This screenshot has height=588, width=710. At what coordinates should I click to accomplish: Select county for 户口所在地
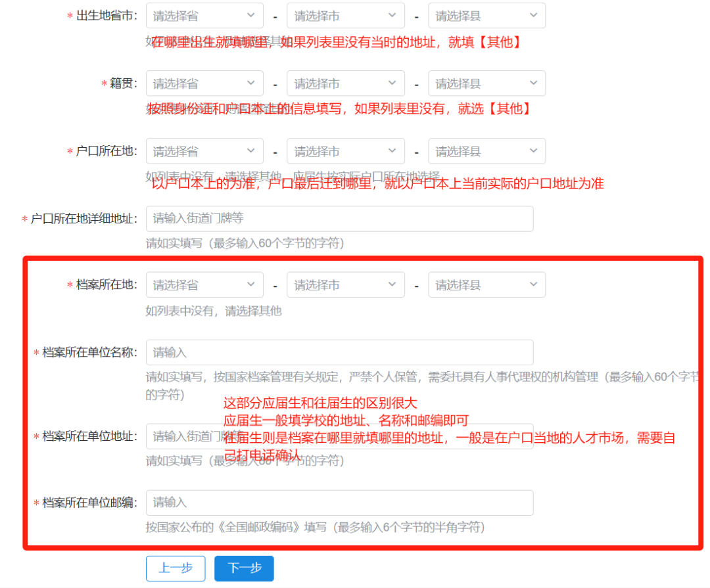pos(486,151)
